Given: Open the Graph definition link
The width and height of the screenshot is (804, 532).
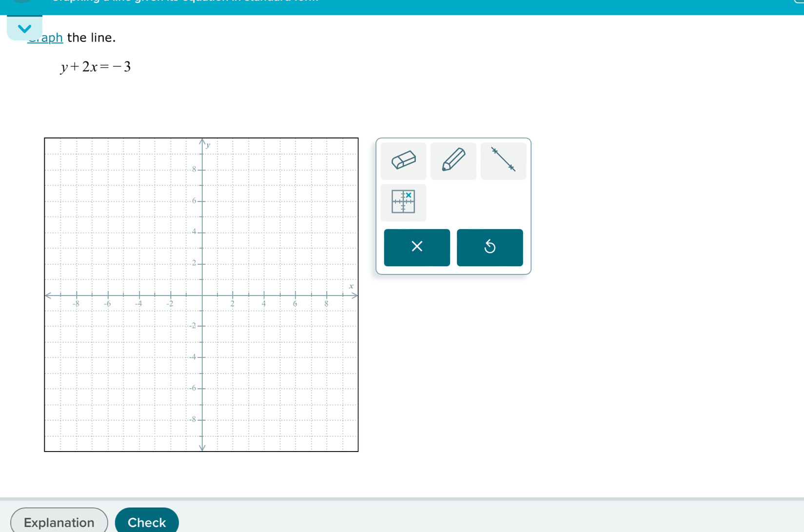Looking at the screenshot, I should 45,38.
